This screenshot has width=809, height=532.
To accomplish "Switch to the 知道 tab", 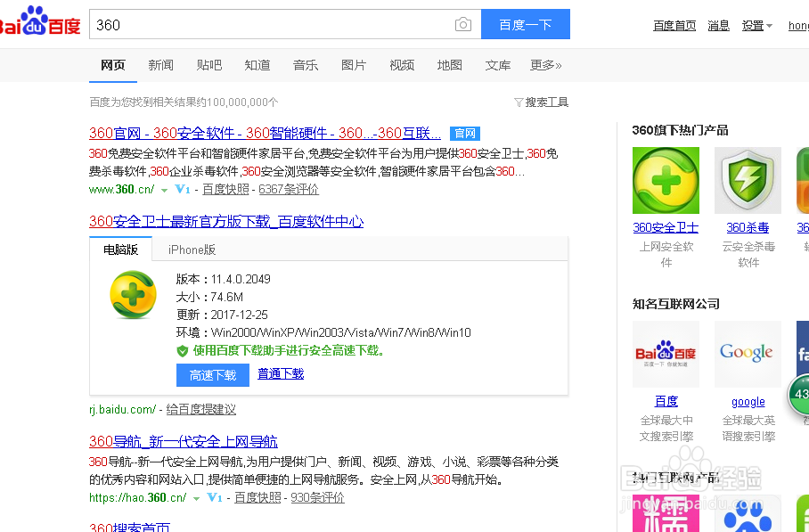I will tap(257, 65).
